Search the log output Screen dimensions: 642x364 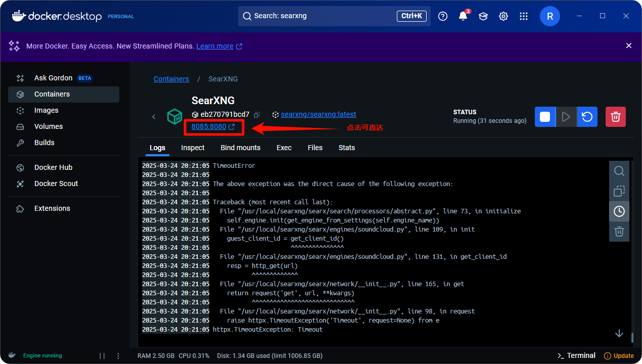coord(619,171)
